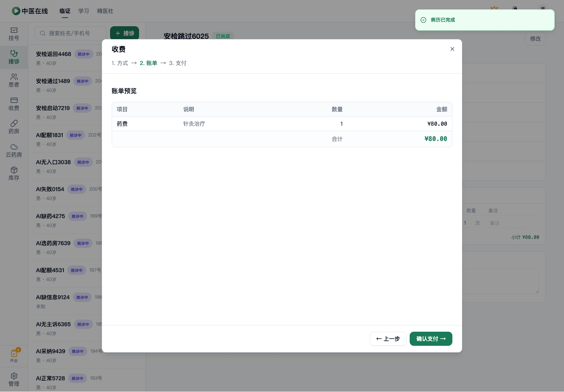Open the 患者 patients sidebar icon

click(x=14, y=81)
